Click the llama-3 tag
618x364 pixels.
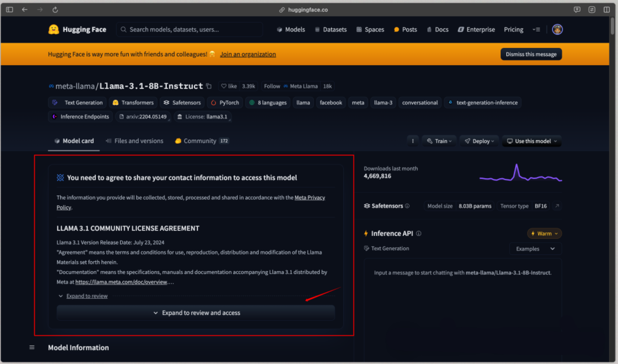point(383,103)
